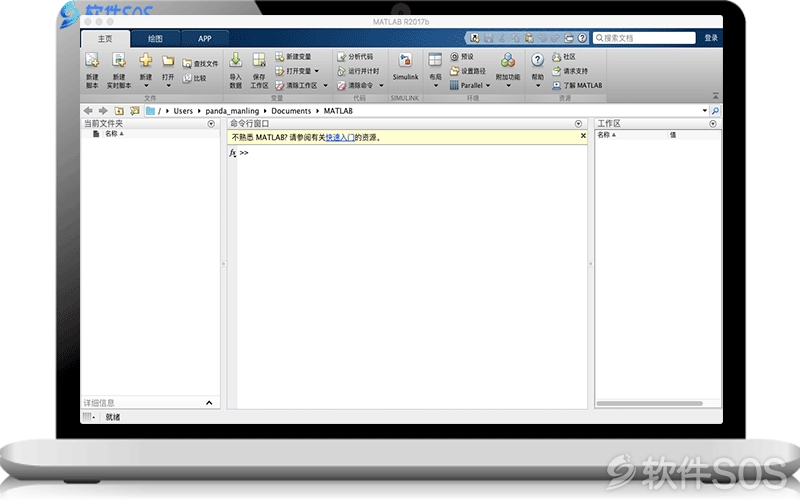Collapse the toolstrip with the arrow

click(715, 96)
